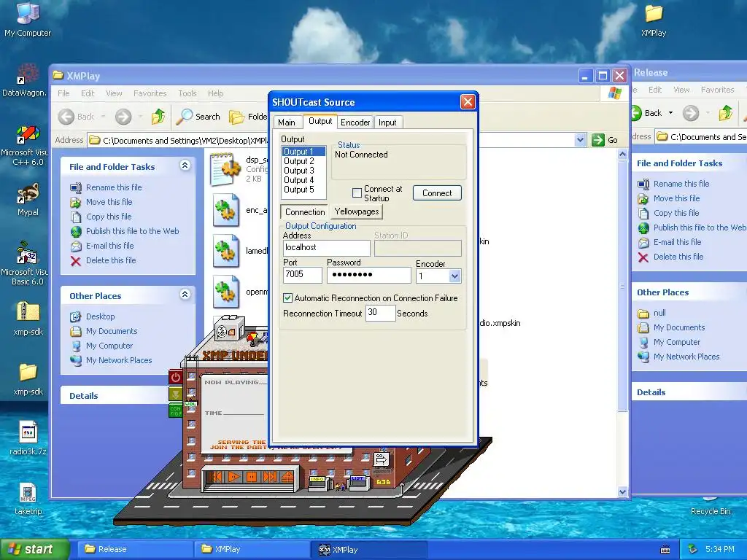Open the green CONFIG button on XMPlay skin

point(175,411)
